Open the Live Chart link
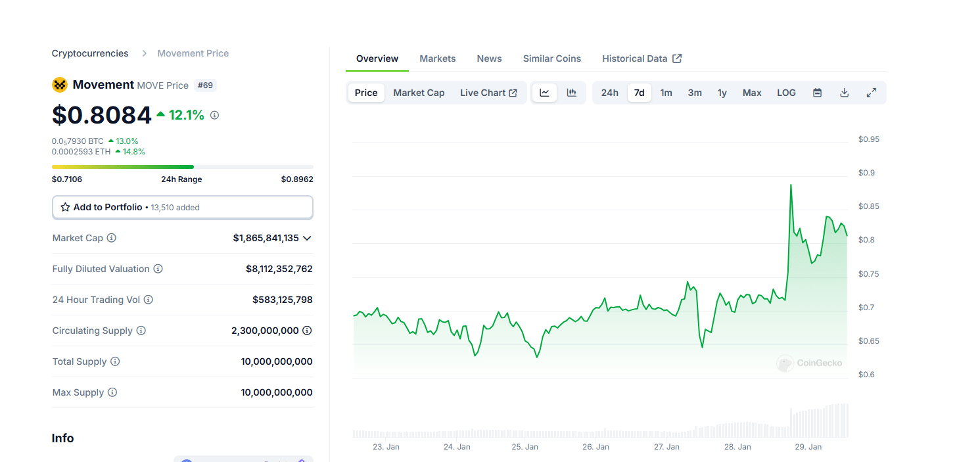 [488, 93]
